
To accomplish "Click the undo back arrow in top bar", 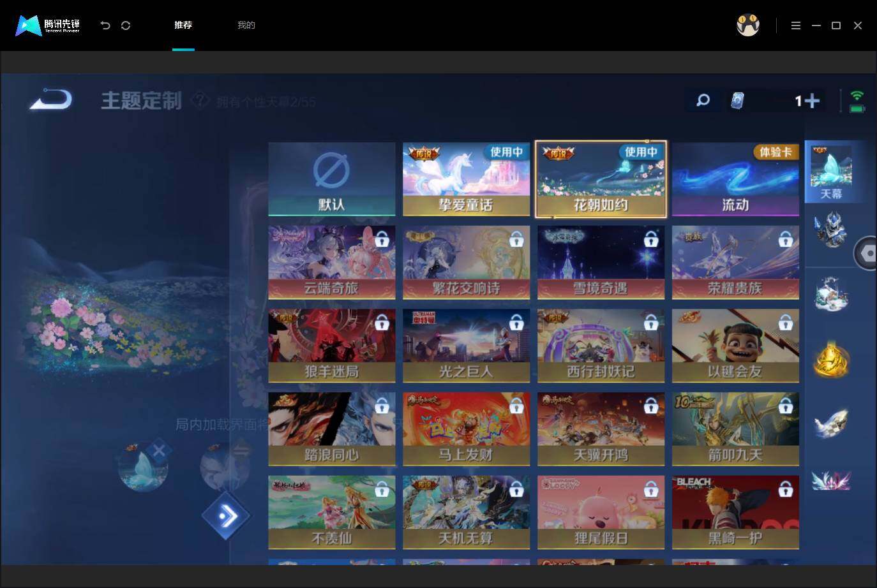I will point(105,26).
